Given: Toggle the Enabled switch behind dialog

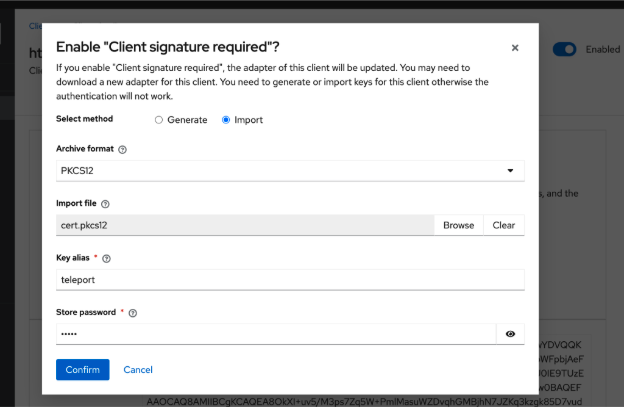Looking at the screenshot, I should tap(564, 49).
